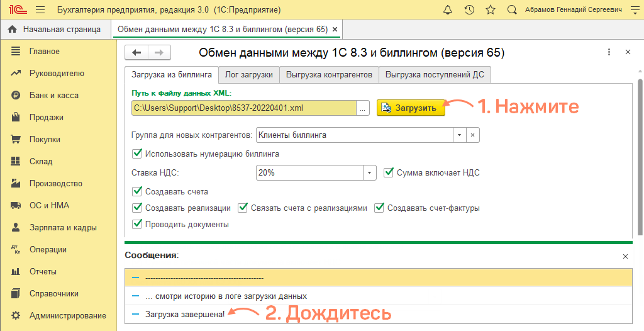Open service settings menu at top right
Image resolution: width=644 pixels, height=331 pixels.
coord(635,9)
